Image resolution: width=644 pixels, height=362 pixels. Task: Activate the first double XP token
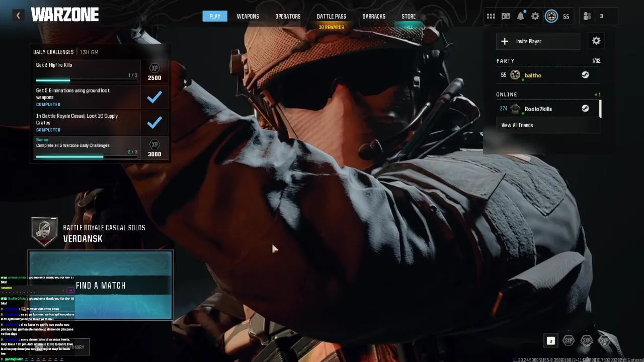click(x=569, y=341)
